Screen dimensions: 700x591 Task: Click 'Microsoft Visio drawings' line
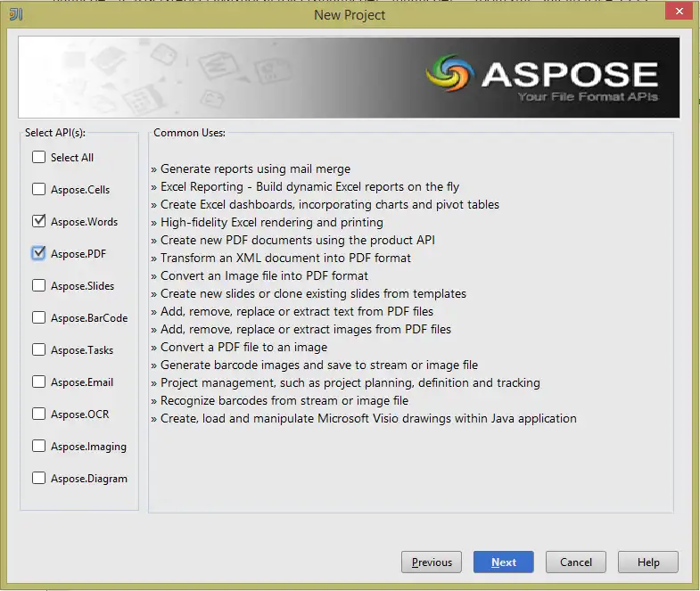(364, 419)
